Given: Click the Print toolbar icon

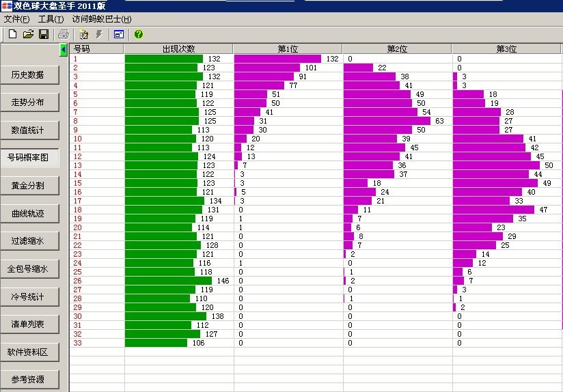Looking at the screenshot, I should (64, 34).
